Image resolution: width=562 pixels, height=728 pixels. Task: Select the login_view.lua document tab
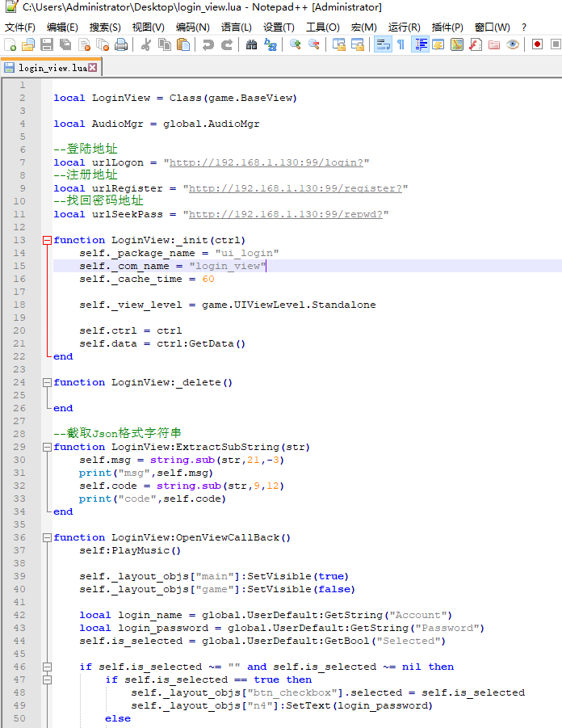click(48, 68)
